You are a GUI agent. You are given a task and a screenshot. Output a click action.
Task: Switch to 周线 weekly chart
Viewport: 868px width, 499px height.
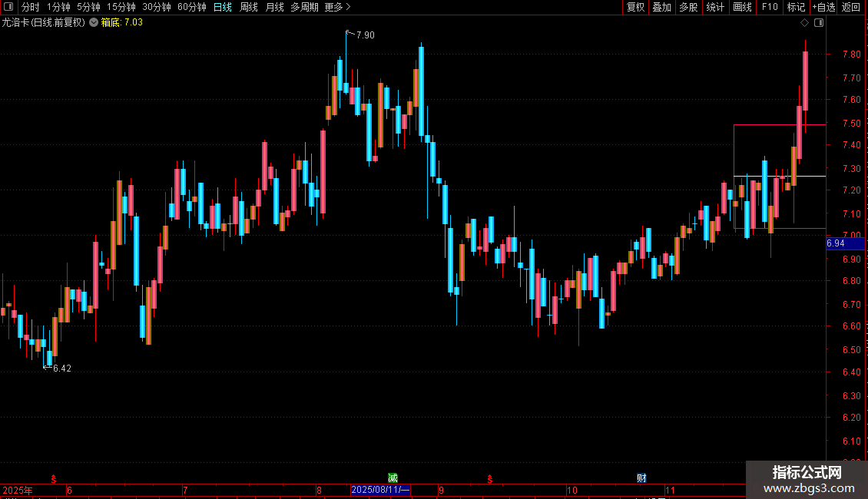pos(249,7)
